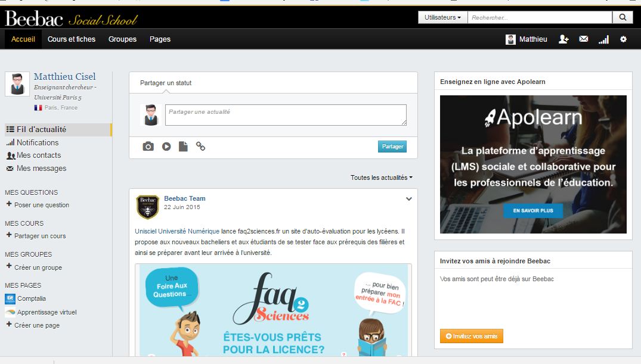This screenshot has height=364, width=641.
Task: Open the settings gear icon
Action: (624, 39)
